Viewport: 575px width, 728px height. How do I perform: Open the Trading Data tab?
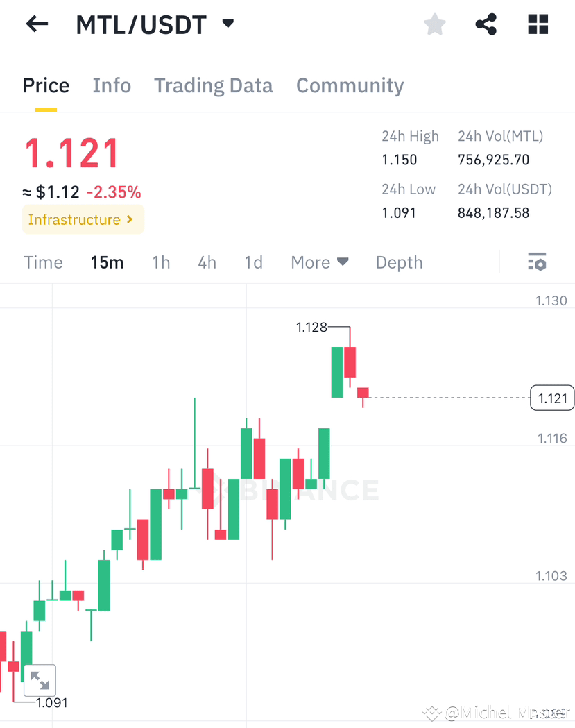pyautogui.click(x=213, y=85)
